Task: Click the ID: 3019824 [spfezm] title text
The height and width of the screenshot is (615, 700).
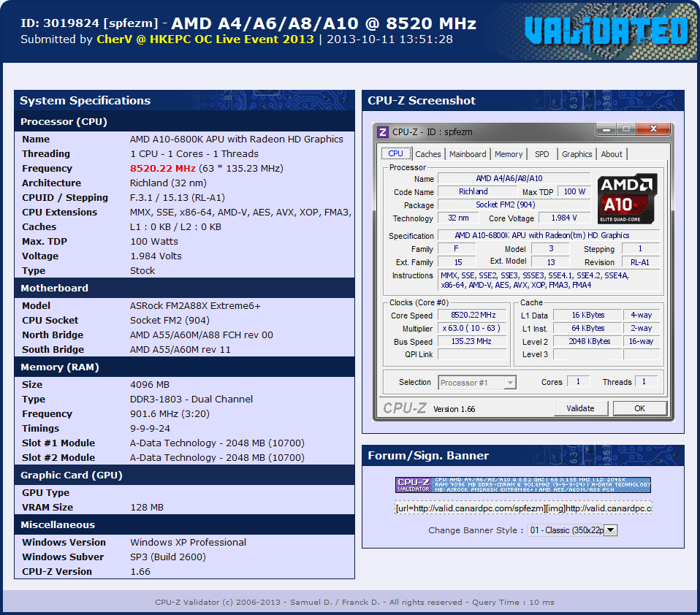Action: [x=89, y=23]
